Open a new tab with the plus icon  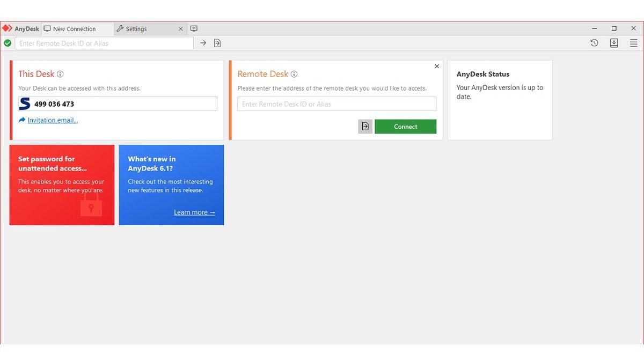[194, 28]
